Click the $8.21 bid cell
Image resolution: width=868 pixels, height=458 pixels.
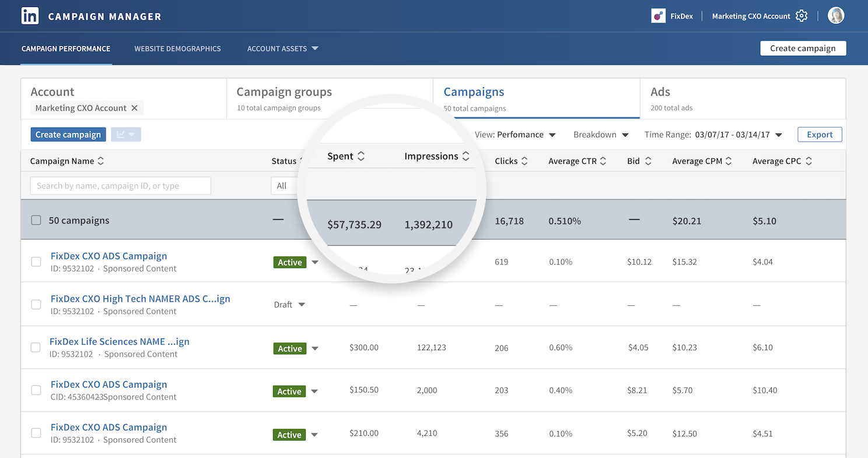click(638, 390)
